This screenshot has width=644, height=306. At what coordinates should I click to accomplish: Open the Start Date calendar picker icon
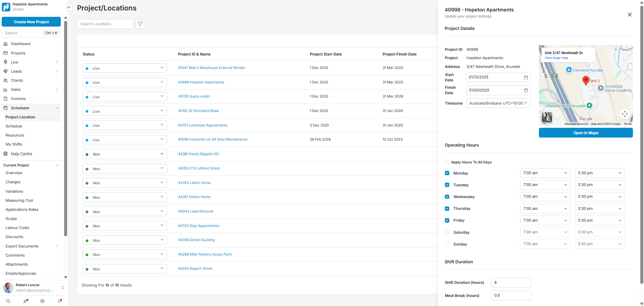[x=526, y=77]
